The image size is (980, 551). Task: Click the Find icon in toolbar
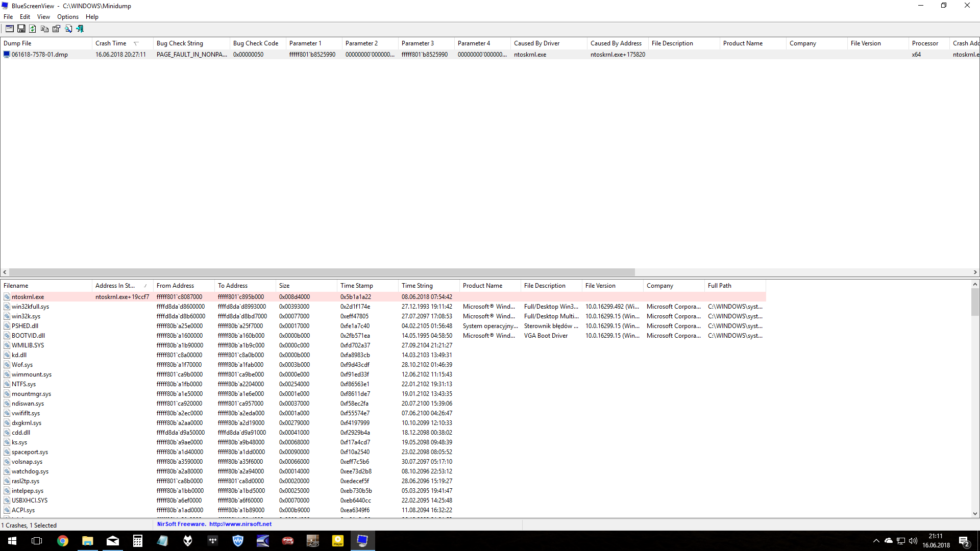pos(68,28)
